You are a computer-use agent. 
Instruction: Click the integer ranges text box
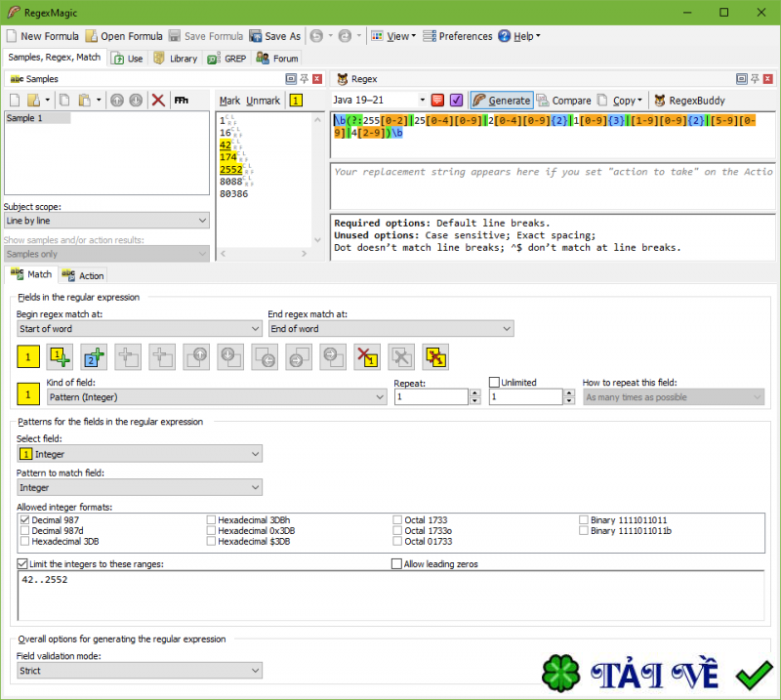pos(391,596)
